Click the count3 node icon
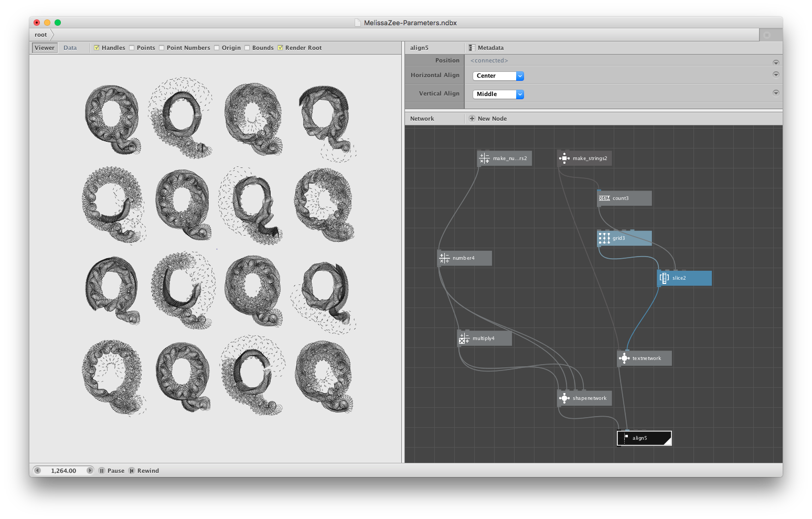Screen dimensions: 812x519 (604, 198)
